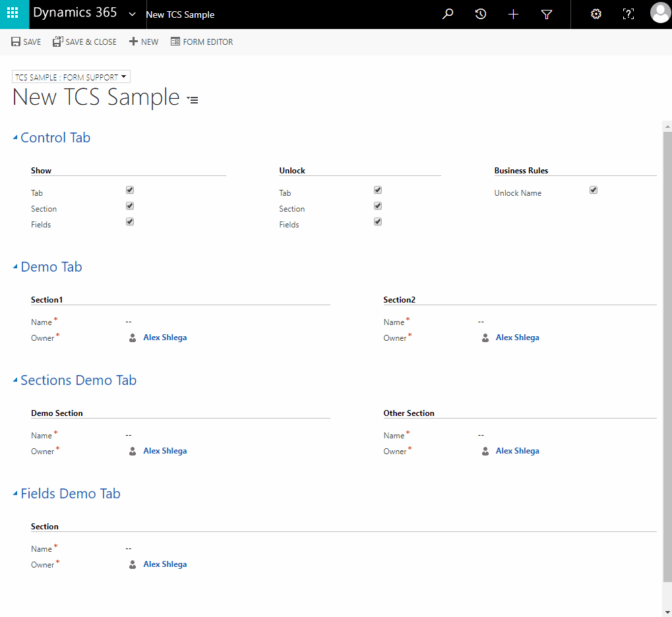The image size is (672, 617).
Task: Click Name field in Section2
Action: tap(520, 322)
